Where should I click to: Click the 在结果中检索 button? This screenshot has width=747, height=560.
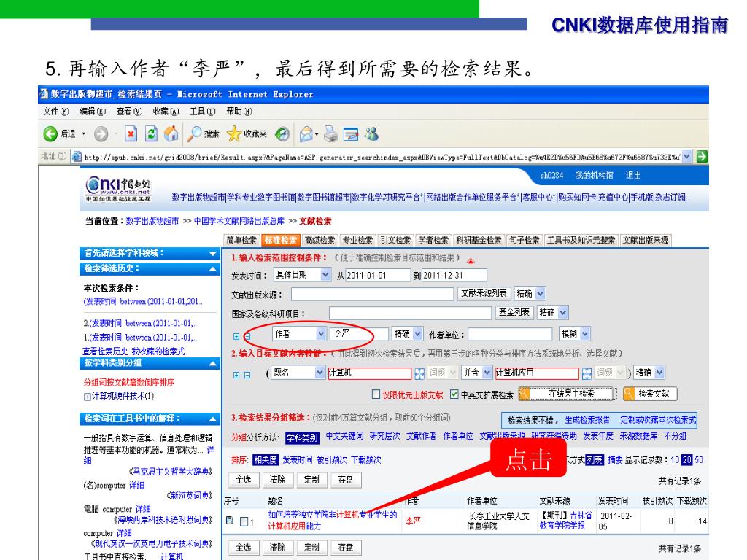click(x=568, y=394)
